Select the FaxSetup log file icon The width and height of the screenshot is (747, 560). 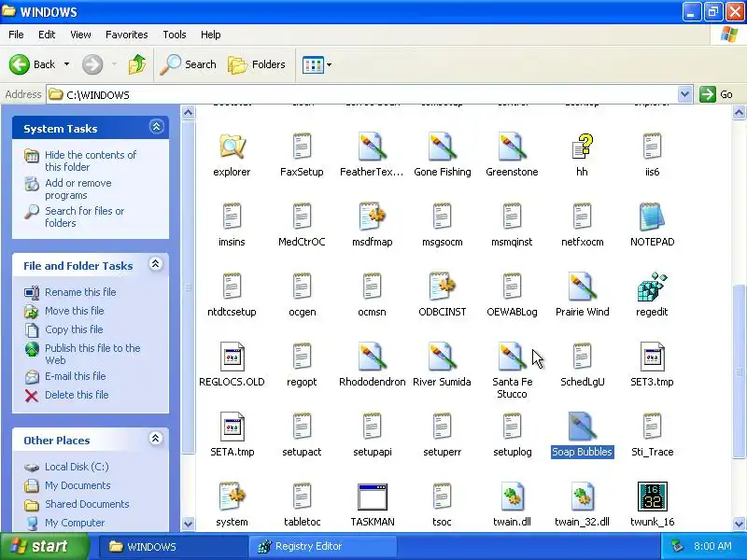pos(302,147)
